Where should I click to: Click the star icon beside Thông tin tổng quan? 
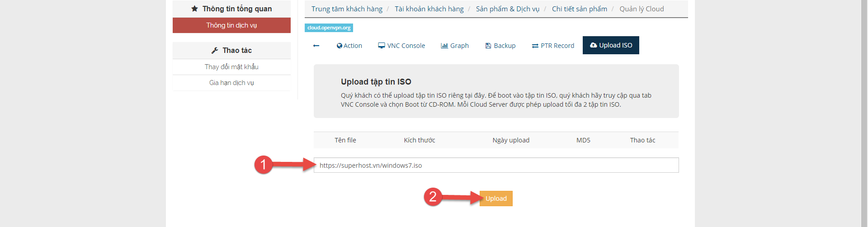(194, 9)
